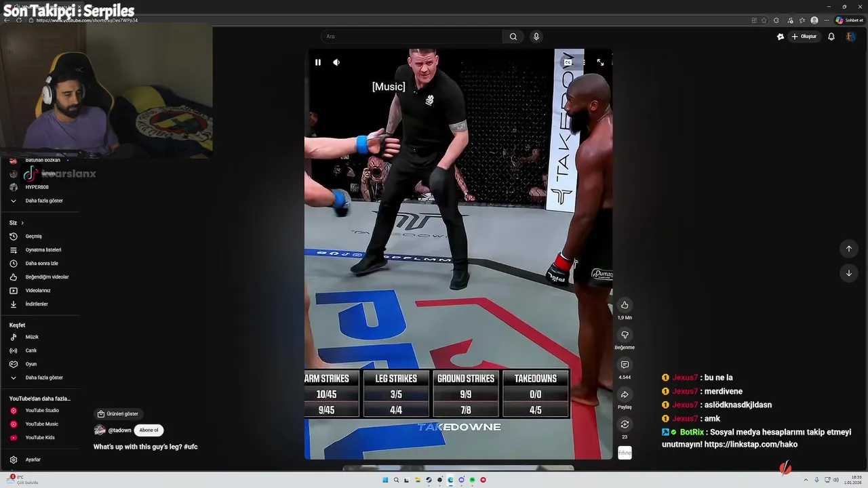This screenshot has height=488, width=868.
Task: Open HYPER808 subscription channel
Action: 37,187
